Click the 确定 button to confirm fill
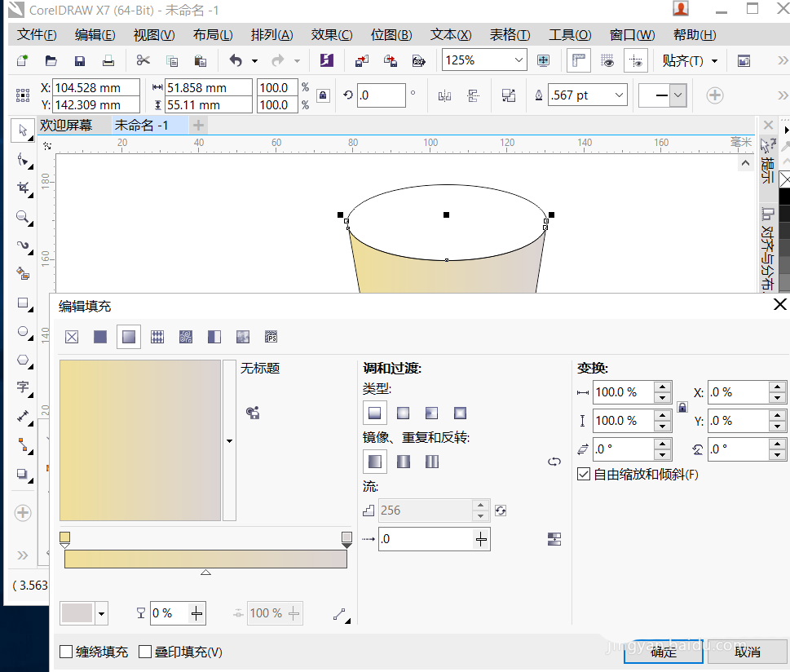The height and width of the screenshot is (672, 790). [662, 652]
